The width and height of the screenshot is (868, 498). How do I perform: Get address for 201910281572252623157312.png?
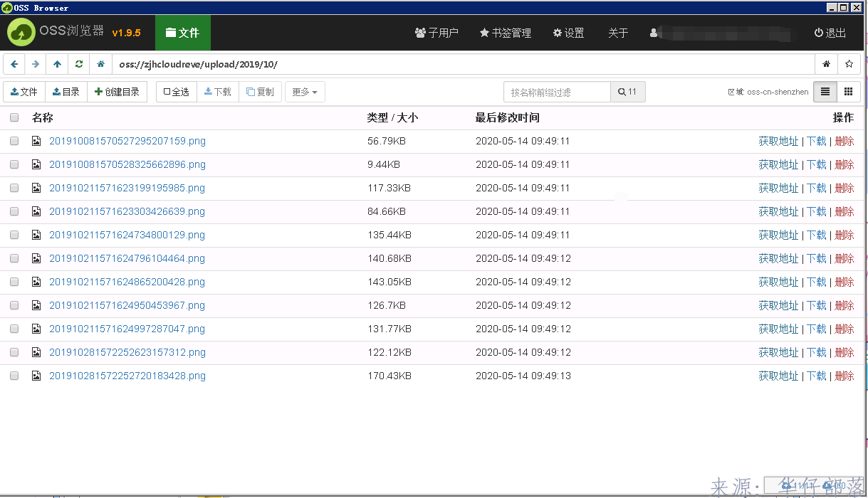[x=778, y=352]
